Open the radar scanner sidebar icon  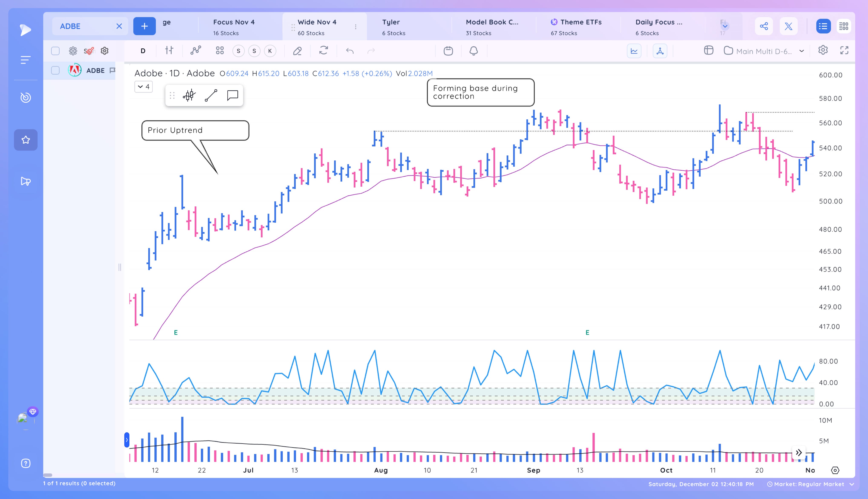pos(25,98)
